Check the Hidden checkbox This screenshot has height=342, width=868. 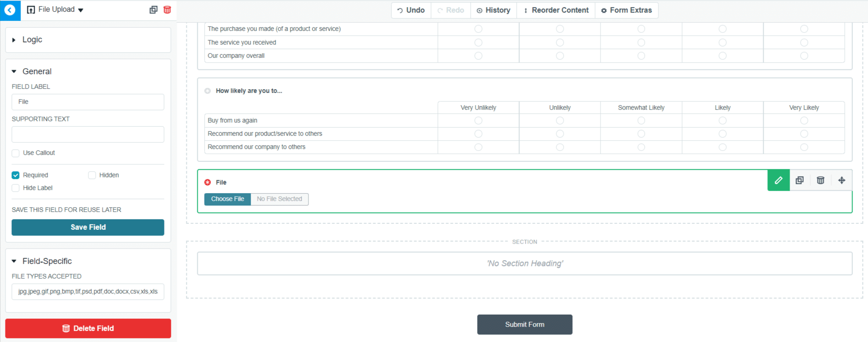(92, 175)
